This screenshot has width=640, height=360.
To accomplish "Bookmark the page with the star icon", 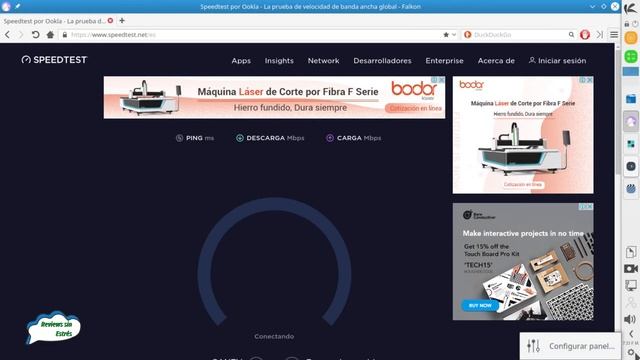I will click(446, 35).
